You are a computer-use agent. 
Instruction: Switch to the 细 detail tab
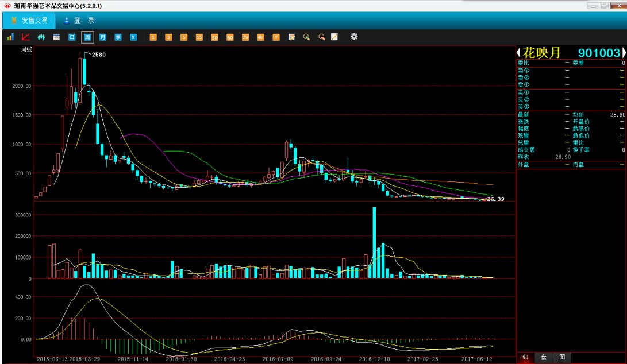[x=525, y=357]
